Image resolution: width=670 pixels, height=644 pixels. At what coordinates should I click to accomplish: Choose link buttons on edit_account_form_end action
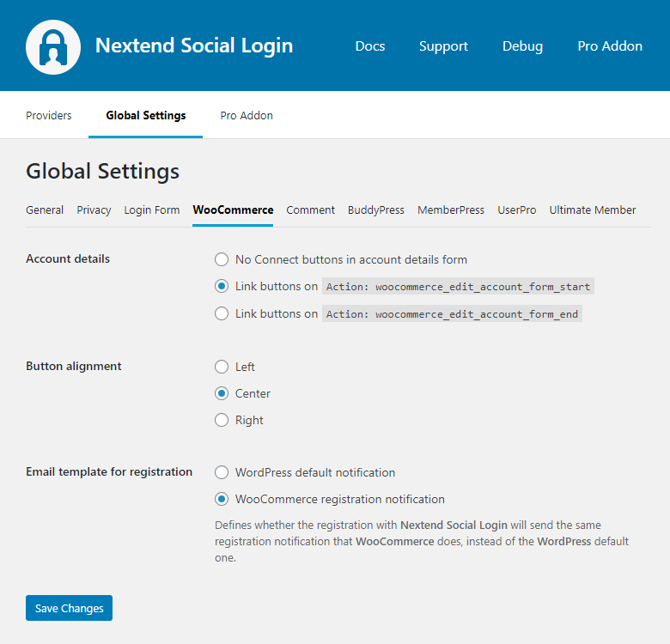pos(222,314)
